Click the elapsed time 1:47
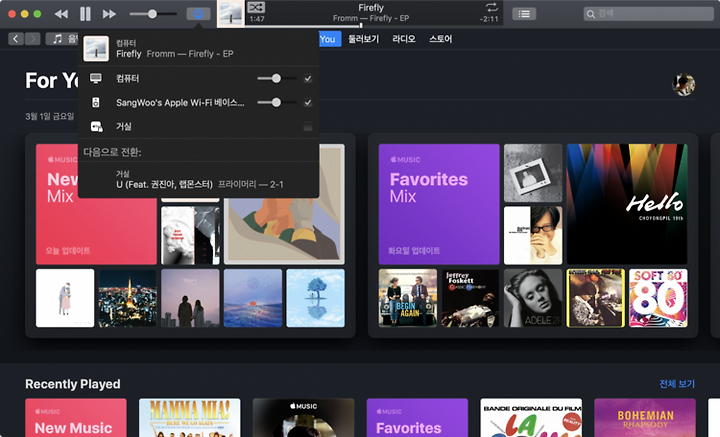Viewport: 720px width, 437px height. [x=257, y=19]
